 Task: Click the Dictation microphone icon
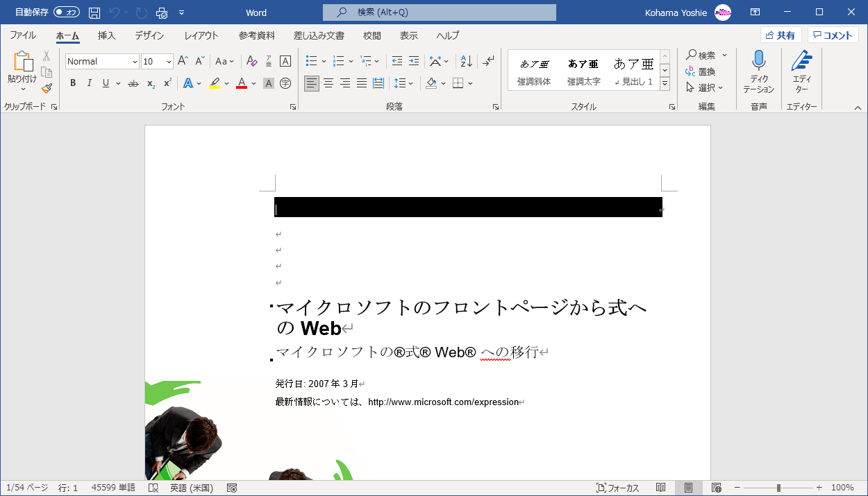coord(758,61)
